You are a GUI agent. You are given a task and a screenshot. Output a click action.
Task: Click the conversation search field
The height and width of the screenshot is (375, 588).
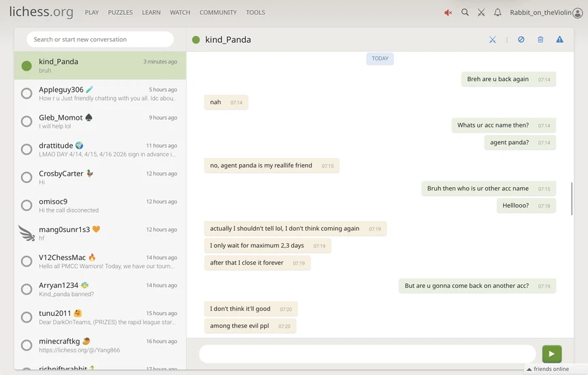(100, 39)
